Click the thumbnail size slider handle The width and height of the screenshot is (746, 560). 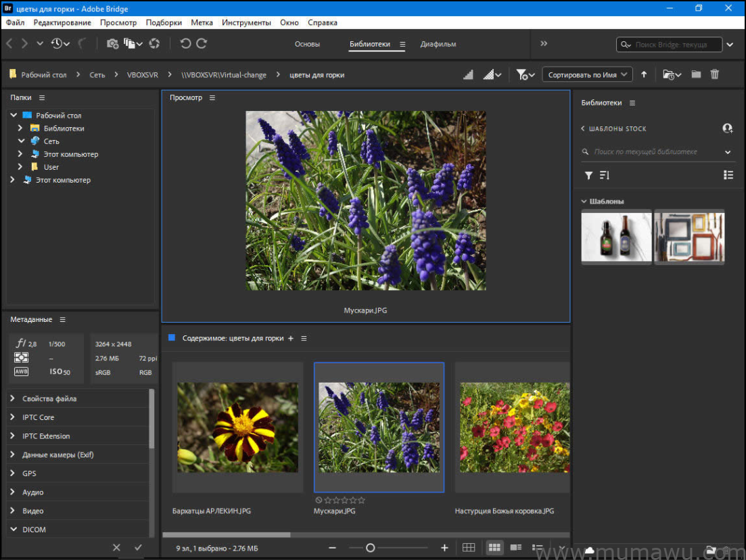pyautogui.click(x=370, y=547)
